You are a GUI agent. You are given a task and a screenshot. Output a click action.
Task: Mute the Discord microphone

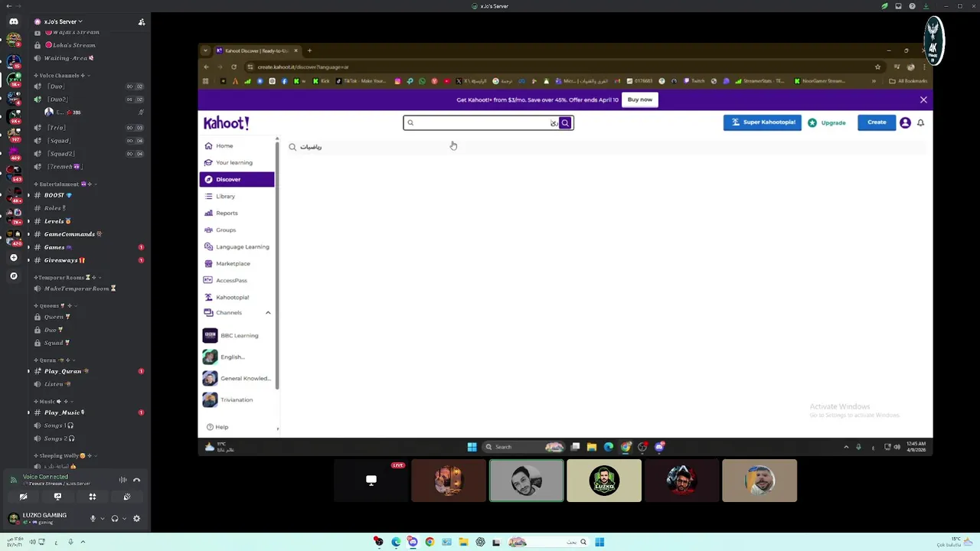click(93, 519)
